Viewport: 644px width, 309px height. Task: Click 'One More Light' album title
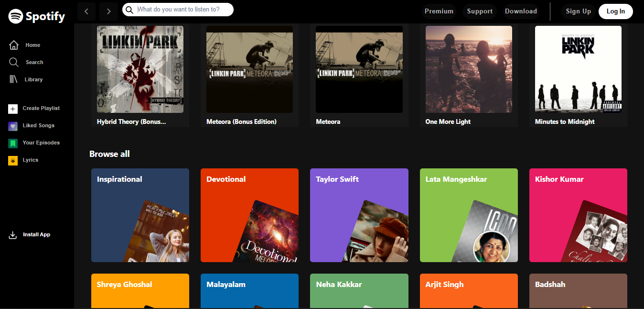tap(448, 121)
